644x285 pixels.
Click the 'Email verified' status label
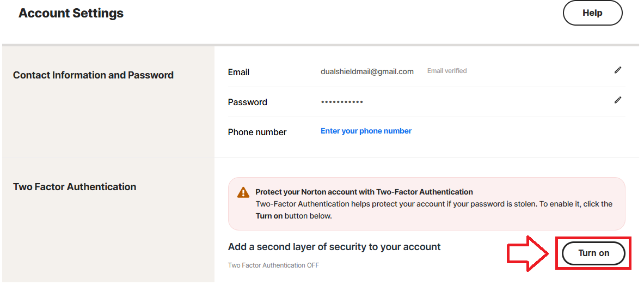pos(447,71)
